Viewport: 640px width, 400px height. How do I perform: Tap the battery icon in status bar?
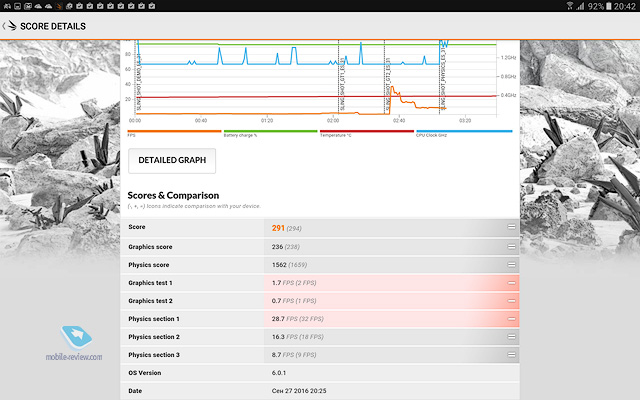609,6
